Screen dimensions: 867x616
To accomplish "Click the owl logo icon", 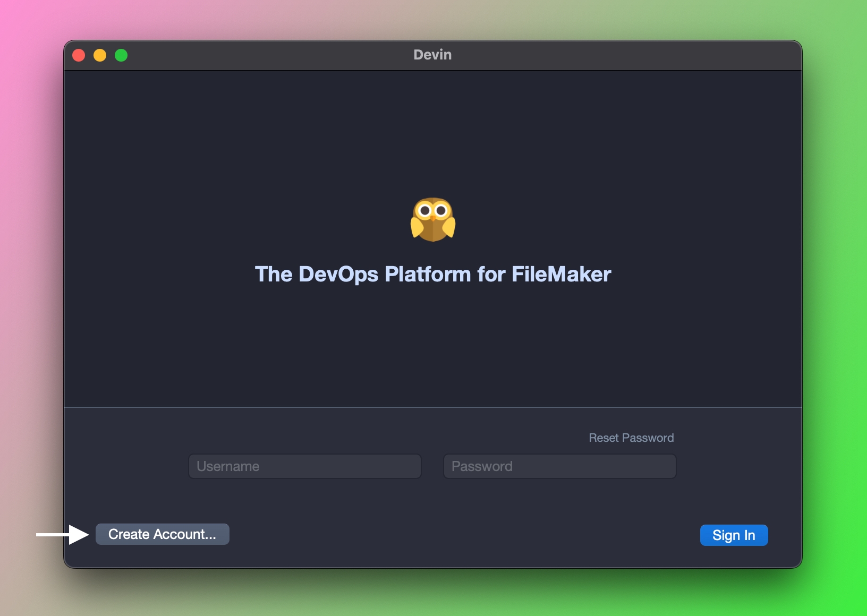I will 433,220.
